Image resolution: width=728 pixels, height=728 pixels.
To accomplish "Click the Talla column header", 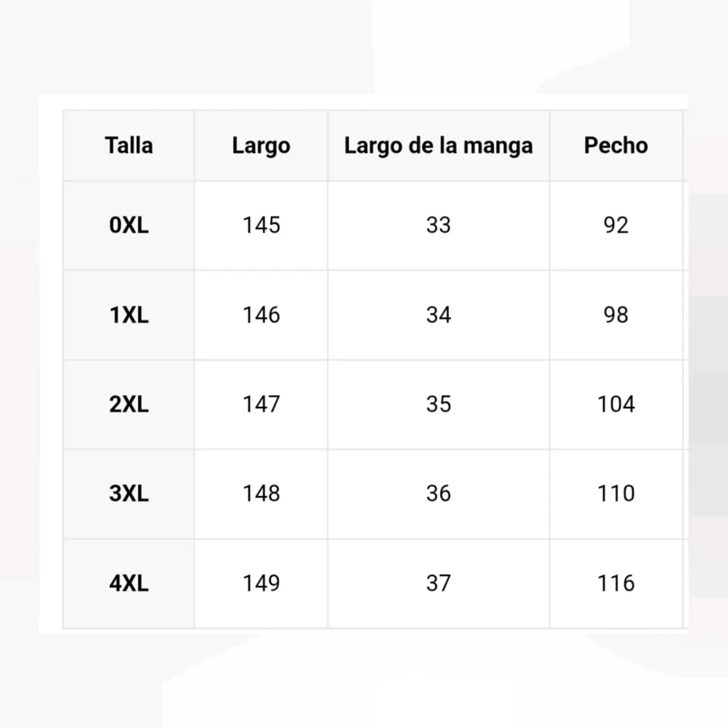I will pyautogui.click(x=129, y=146).
